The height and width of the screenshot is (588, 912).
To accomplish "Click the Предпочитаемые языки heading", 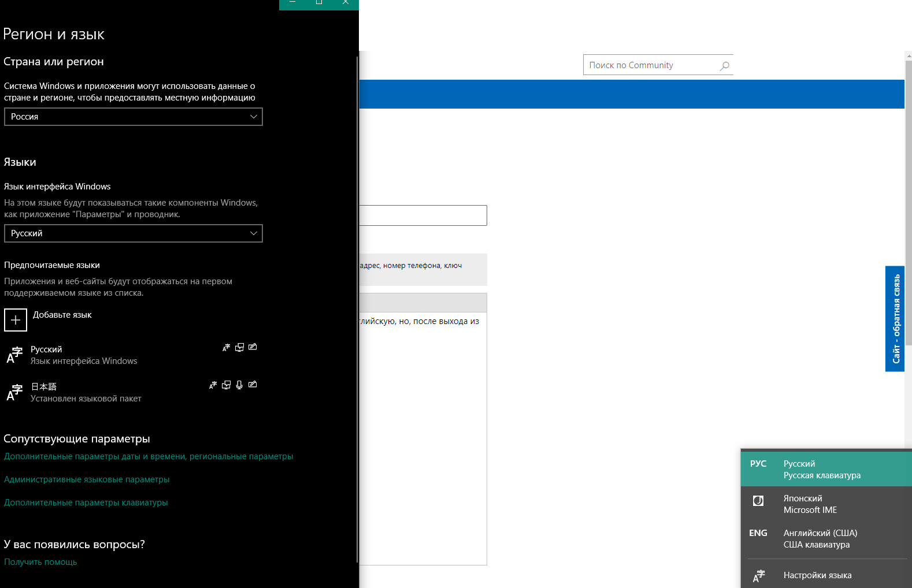I will tap(52, 265).
